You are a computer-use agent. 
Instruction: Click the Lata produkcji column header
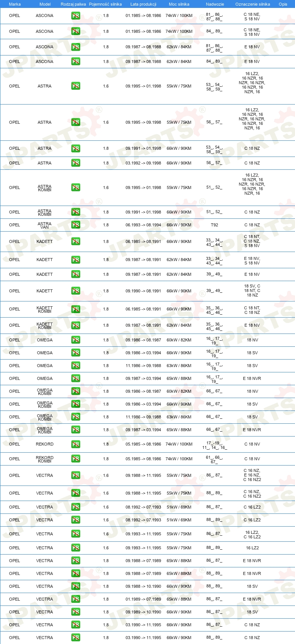pyautogui.click(x=143, y=4)
